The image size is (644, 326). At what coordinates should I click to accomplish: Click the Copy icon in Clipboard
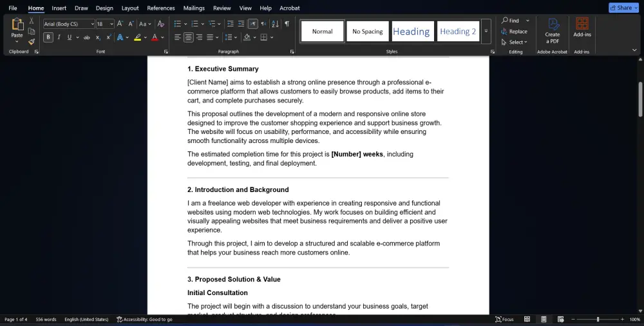pos(31,31)
